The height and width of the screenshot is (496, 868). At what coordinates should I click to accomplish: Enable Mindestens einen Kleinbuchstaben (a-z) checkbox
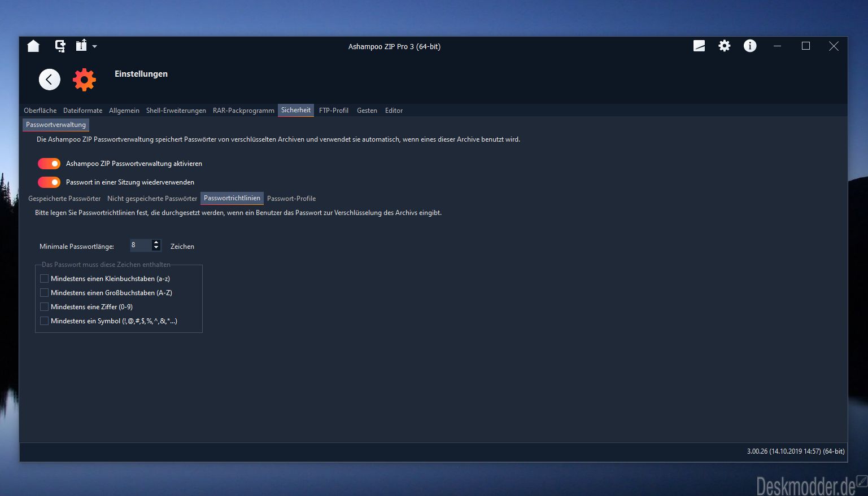tap(45, 279)
